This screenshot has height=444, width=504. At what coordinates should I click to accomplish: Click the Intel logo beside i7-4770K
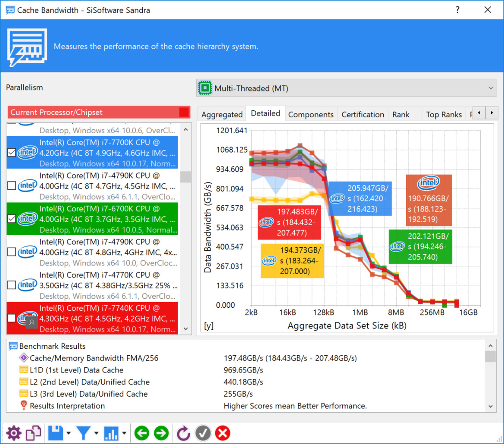[27, 285]
